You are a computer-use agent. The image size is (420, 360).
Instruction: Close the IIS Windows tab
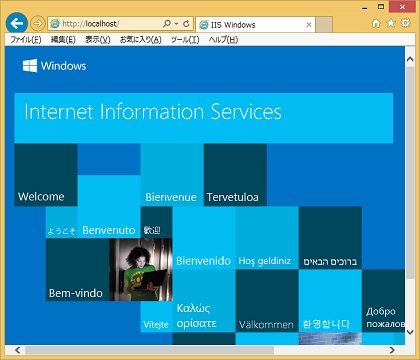(x=309, y=25)
